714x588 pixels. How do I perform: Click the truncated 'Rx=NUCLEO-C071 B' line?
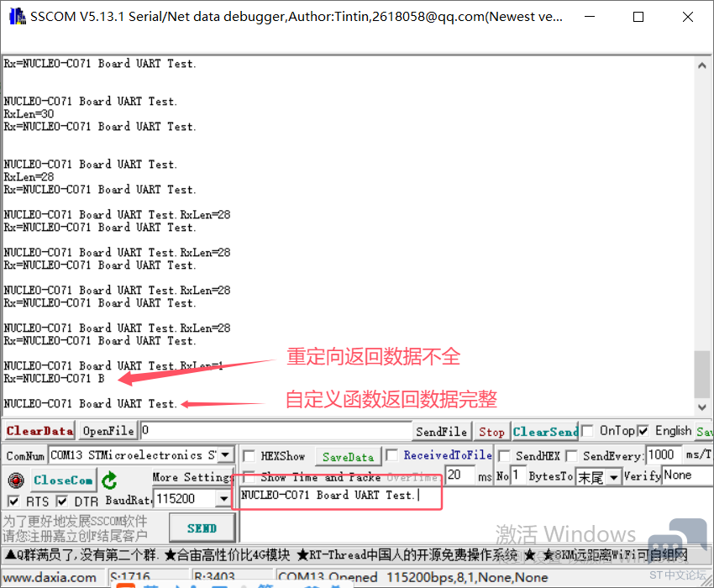55,379
